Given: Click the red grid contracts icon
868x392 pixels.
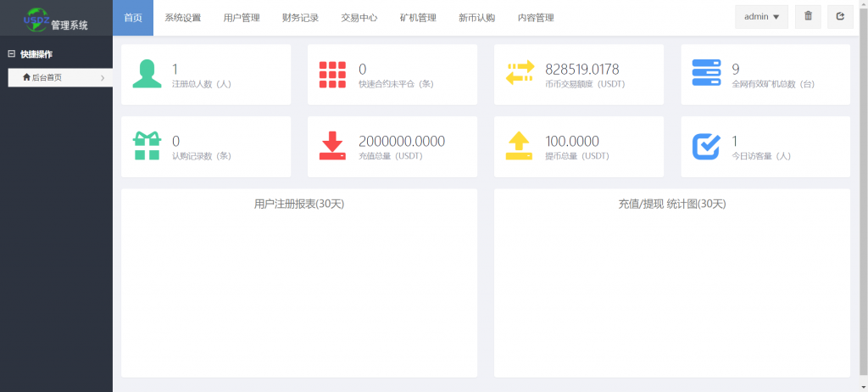Looking at the screenshot, I should [332, 75].
